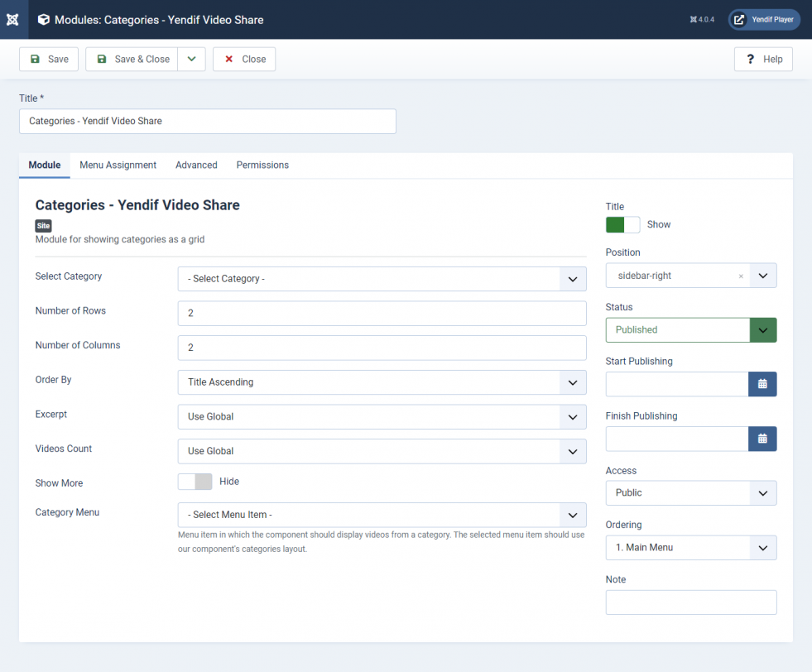Open Finish Publishing calendar picker
812x672 pixels.
pos(762,439)
